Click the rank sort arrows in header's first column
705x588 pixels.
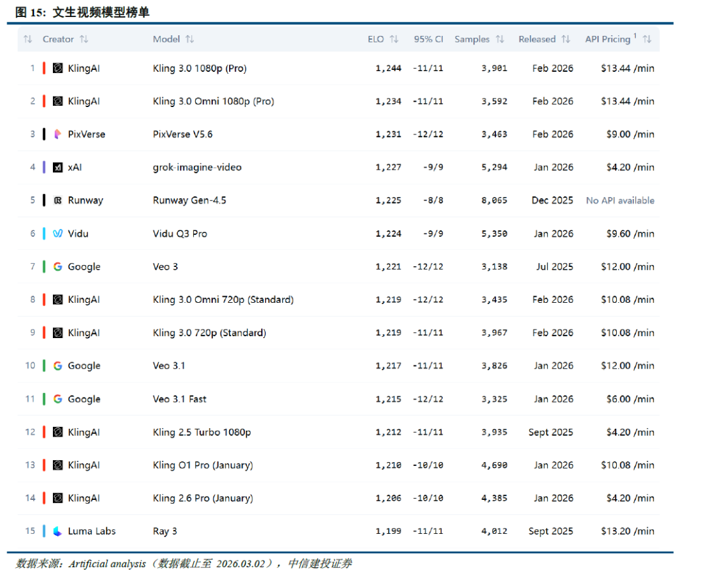(27, 39)
